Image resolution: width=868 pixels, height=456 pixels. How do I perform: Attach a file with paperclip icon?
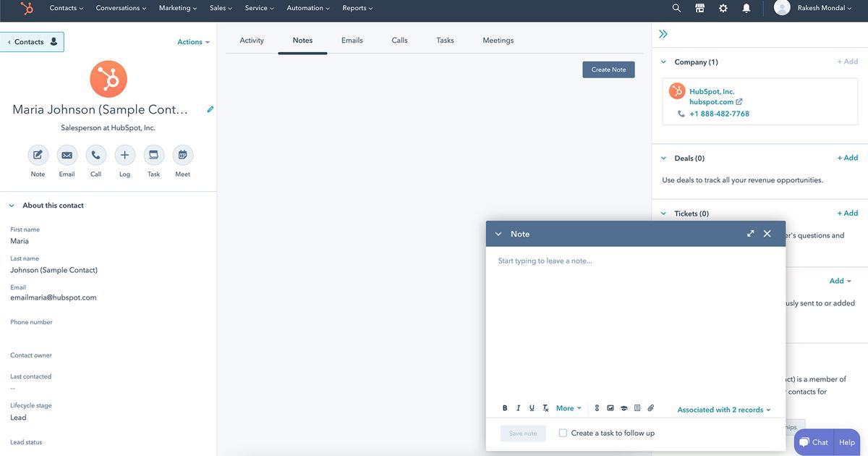point(650,408)
